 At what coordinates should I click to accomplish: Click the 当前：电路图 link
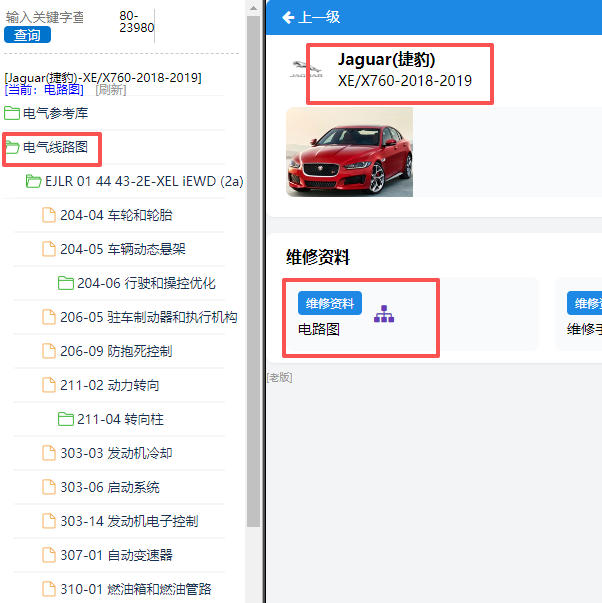click(44, 90)
